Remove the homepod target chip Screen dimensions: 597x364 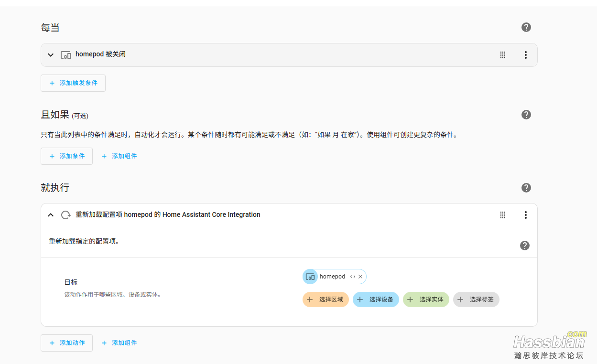[x=360, y=277]
